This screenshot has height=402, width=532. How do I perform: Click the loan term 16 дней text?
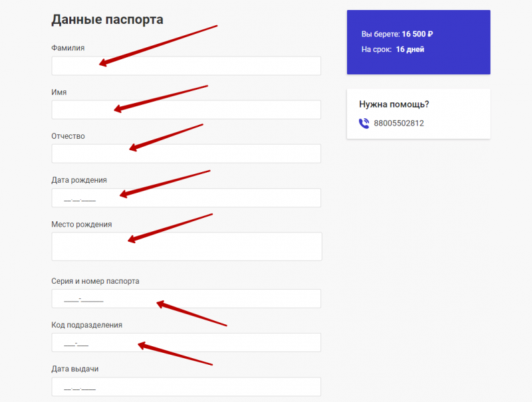410,49
